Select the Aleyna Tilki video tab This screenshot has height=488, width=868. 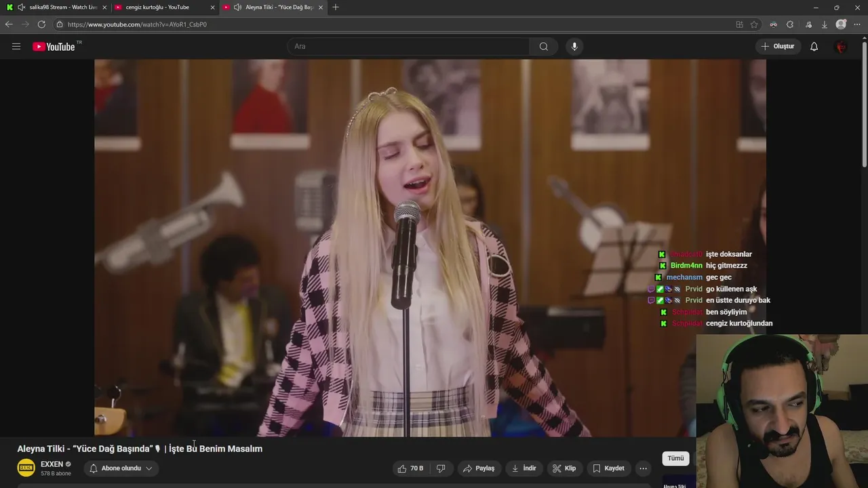[273, 7]
